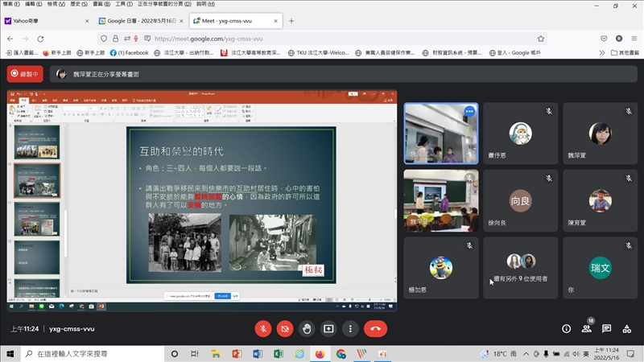Toggle the microphone mute button in Meet
Screen dimensions: 644x362
pyautogui.click(x=262, y=328)
